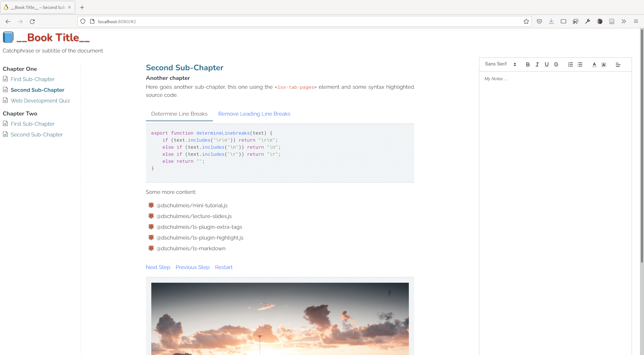Screen dimensions: 644x355
Task: Click the Next Step link
Action: 158,267
